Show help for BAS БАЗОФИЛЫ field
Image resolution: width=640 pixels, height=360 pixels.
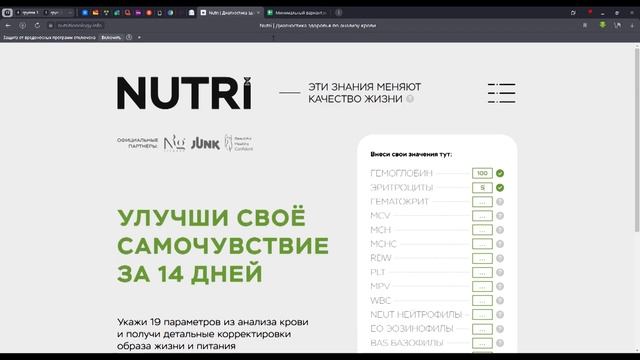(x=500, y=343)
